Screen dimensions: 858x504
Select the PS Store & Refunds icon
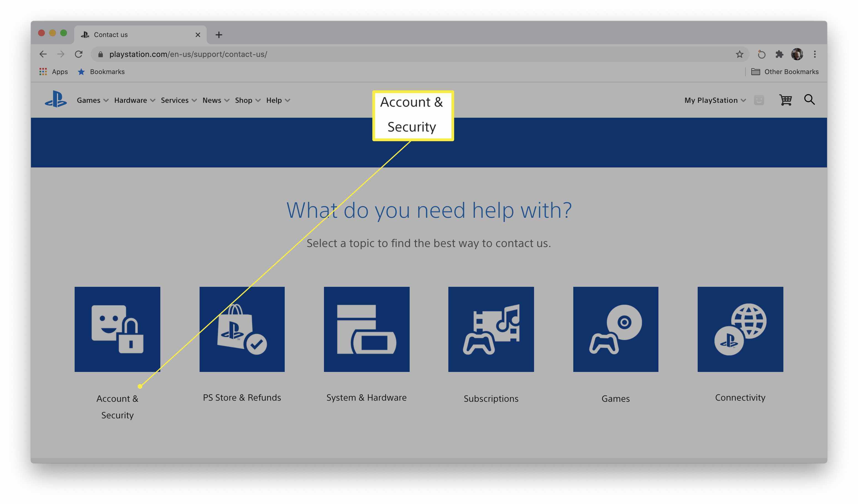[242, 329]
